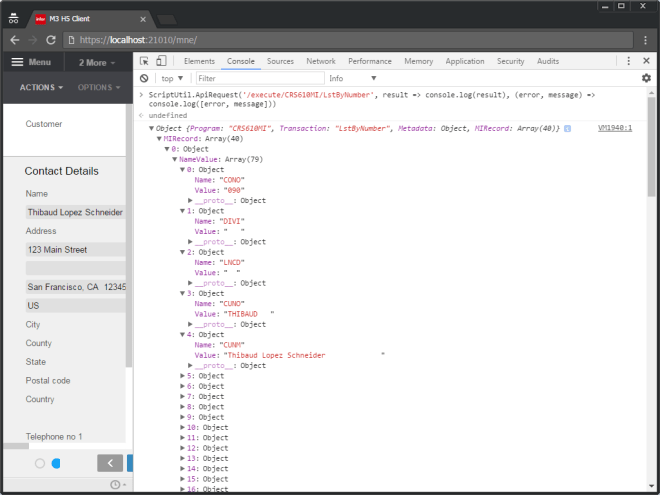This screenshot has width=660, height=495.
Task: Clear the console with the block icon
Action: click(144, 78)
